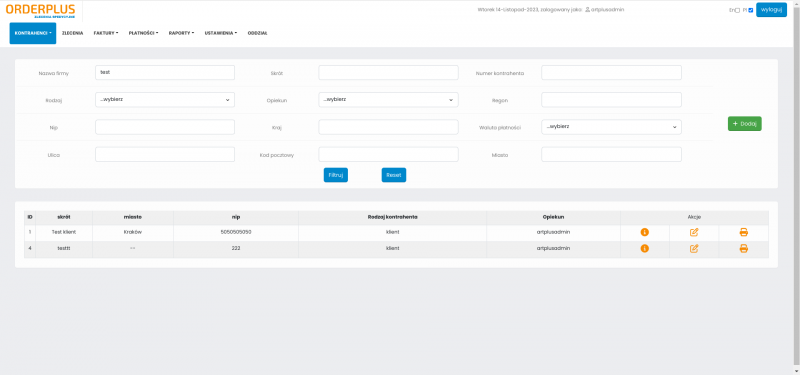Open the Zlecenia menu item
Image resolution: width=800 pixels, height=375 pixels.
[72, 33]
